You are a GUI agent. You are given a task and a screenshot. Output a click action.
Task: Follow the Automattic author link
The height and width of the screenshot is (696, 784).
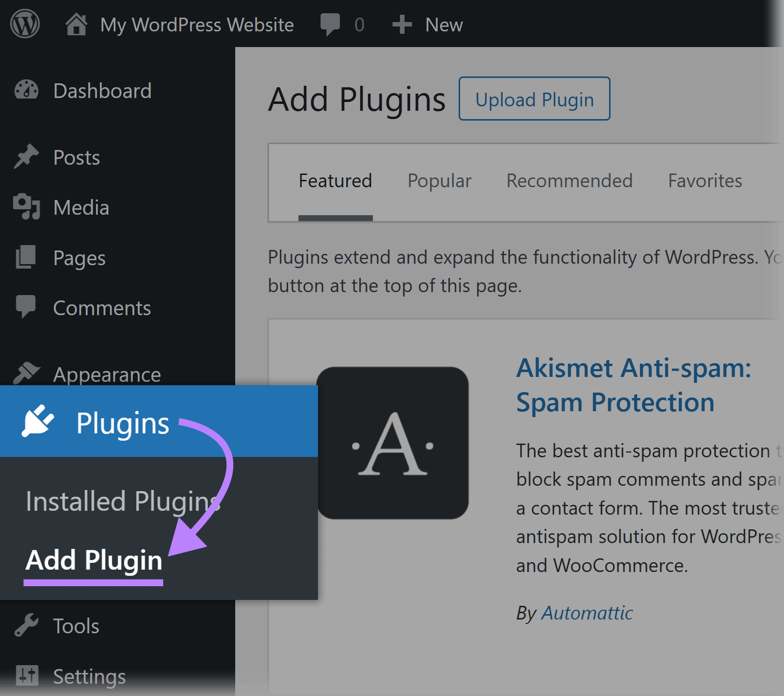[x=587, y=612]
